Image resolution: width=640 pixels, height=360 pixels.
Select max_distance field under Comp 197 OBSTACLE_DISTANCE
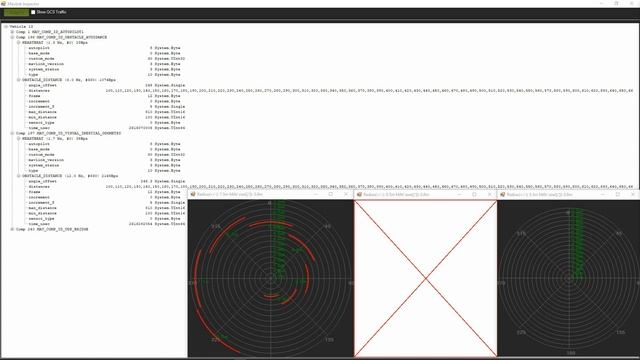[107, 208]
